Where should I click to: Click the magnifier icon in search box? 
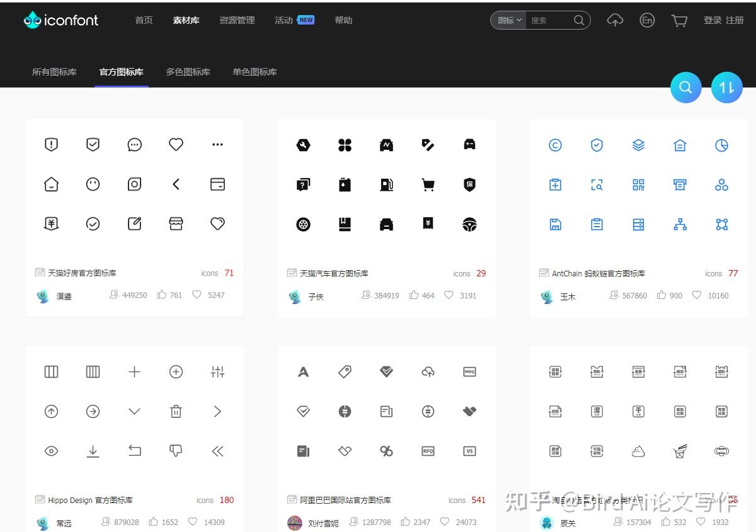tap(579, 20)
